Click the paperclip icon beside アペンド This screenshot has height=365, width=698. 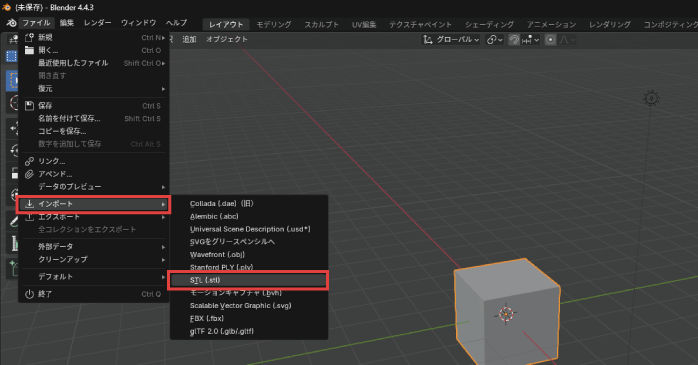coord(29,174)
